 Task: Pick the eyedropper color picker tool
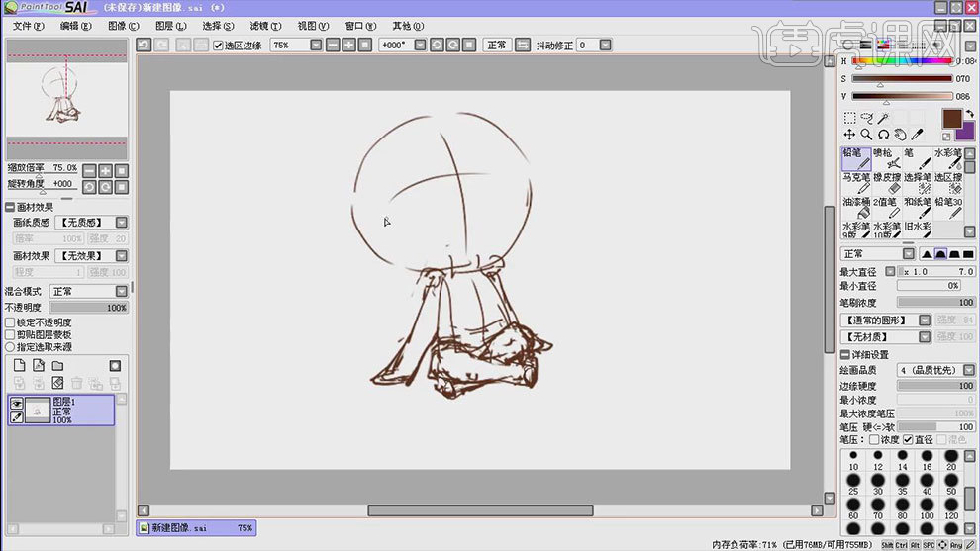tap(917, 135)
